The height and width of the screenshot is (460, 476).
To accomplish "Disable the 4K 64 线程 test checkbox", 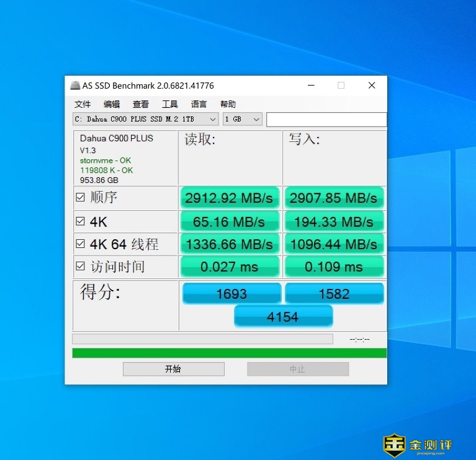I will coord(80,244).
